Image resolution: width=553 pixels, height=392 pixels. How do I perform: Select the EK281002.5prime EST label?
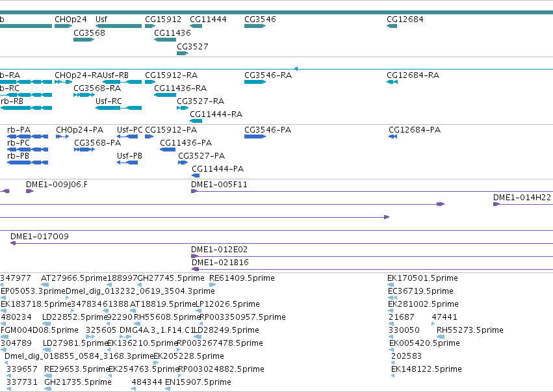coord(423,304)
